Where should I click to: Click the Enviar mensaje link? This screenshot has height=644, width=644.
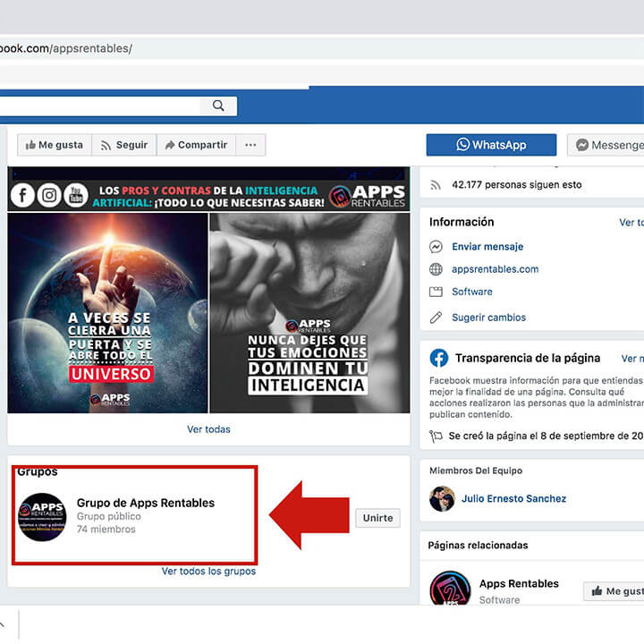(487, 247)
